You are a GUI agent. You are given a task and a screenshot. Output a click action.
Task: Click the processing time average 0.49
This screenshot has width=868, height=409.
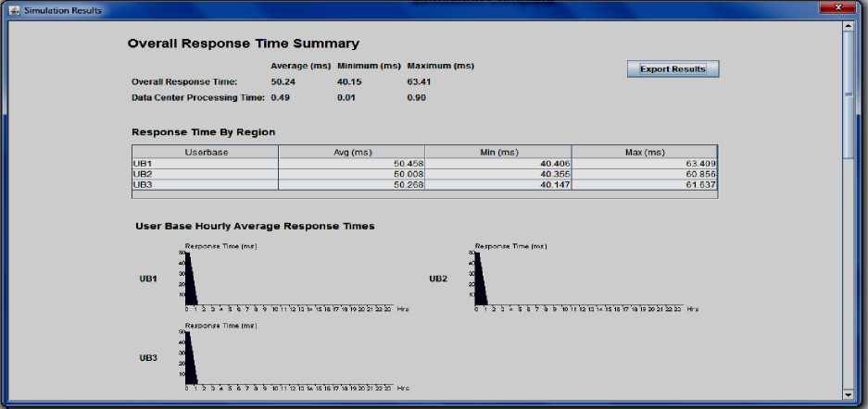[280, 98]
